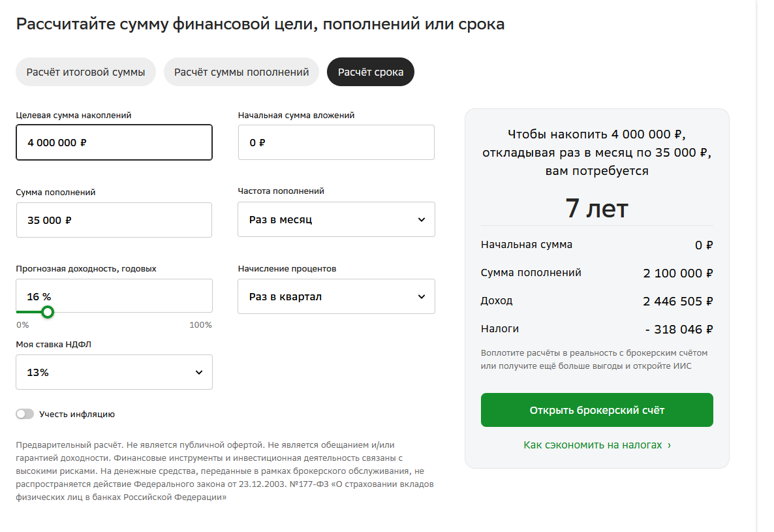Screen dimensions: 774x532
Task: Follow the Как сэкономить на налогах link
Action: [593, 445]
